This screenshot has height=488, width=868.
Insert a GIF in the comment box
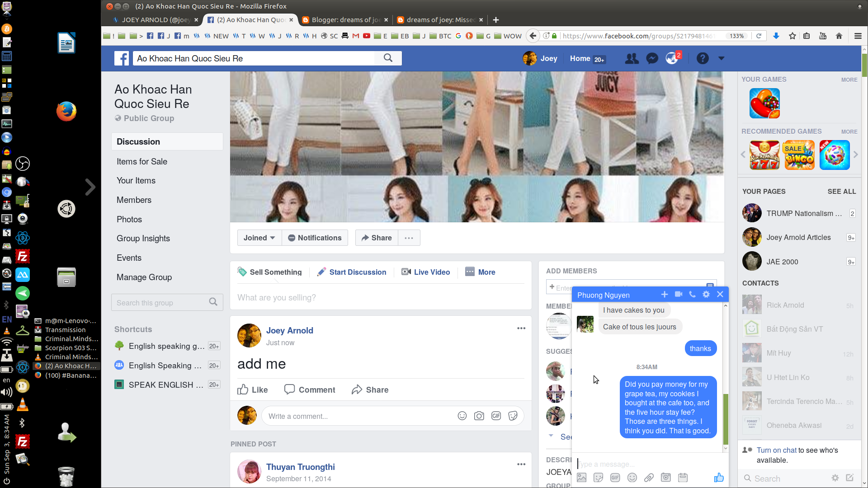coord(496,416)
